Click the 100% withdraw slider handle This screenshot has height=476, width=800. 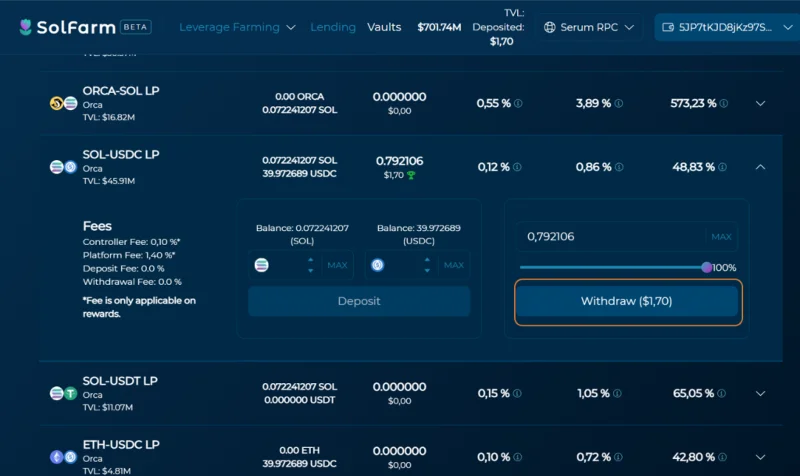pyautogui.click(x=707, y=267)
